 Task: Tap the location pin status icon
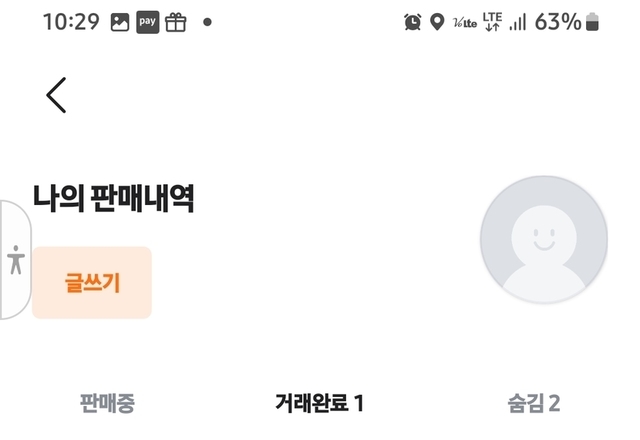coord(437,22)
